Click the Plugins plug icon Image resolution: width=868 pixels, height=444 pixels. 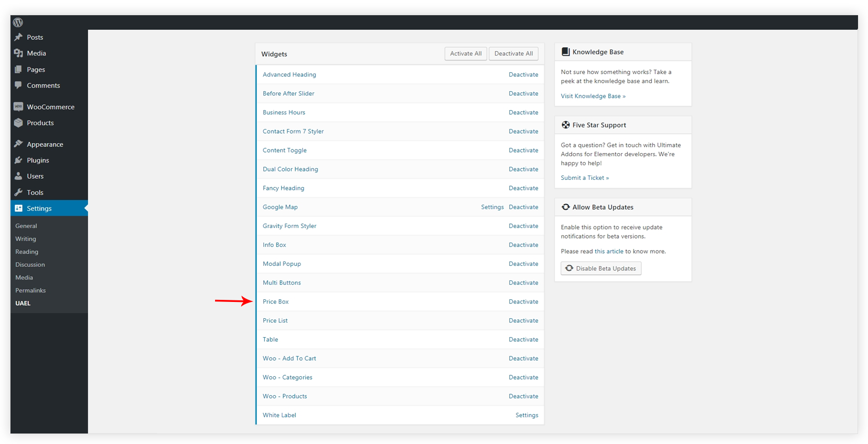click(x=18, y=160)
